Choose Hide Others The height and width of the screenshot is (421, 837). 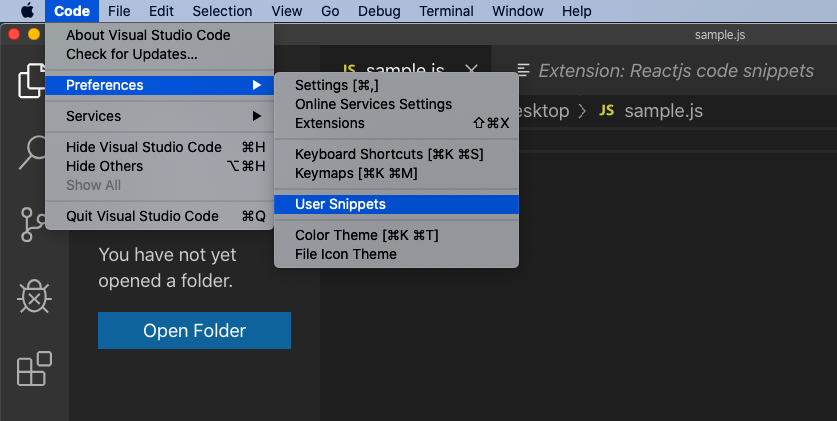(160, 166)
